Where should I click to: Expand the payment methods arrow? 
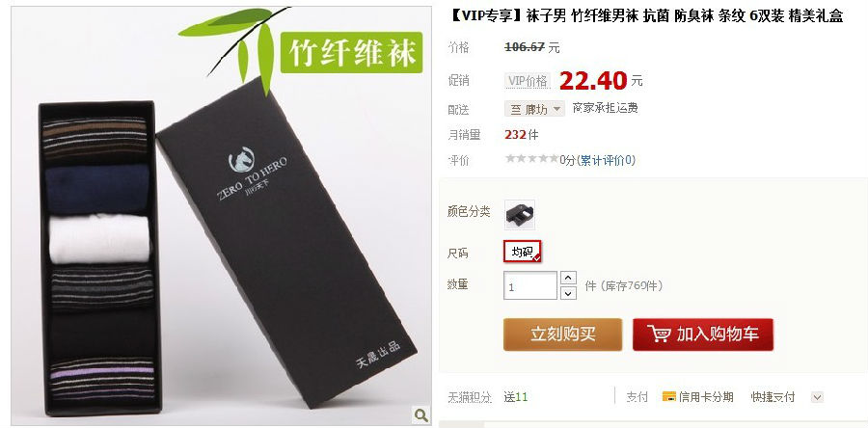click(817, 397)
